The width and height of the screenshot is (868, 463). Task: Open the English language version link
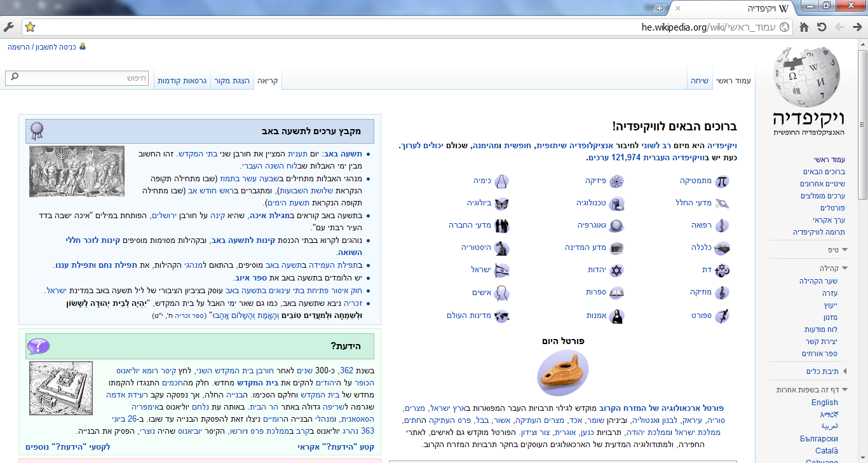tap(825, 403)
